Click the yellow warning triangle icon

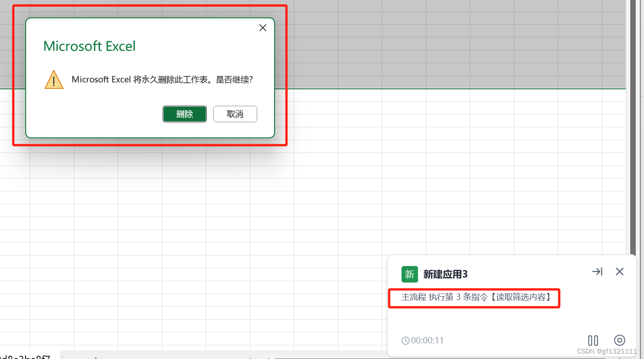[54, 80]
